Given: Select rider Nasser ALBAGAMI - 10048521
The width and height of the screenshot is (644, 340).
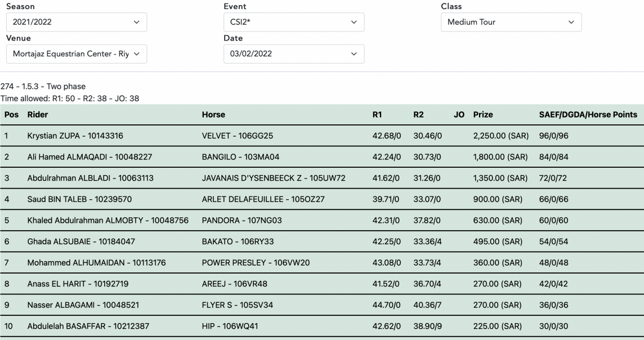Looking at the screenshot, I should click(83, 305).
